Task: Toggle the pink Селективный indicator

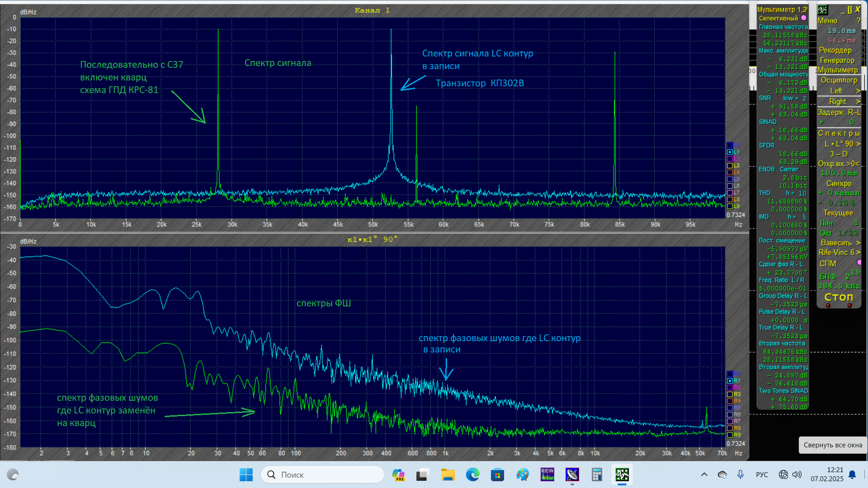Action: 803,18
